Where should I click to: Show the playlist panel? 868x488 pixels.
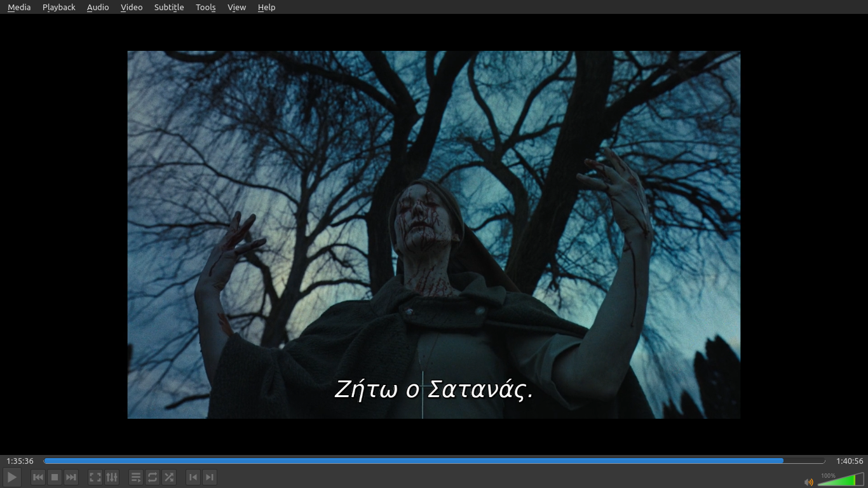pos(136,477)
